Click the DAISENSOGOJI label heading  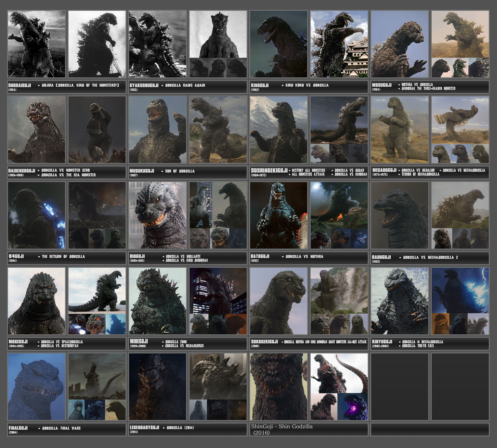coord(22,171)
